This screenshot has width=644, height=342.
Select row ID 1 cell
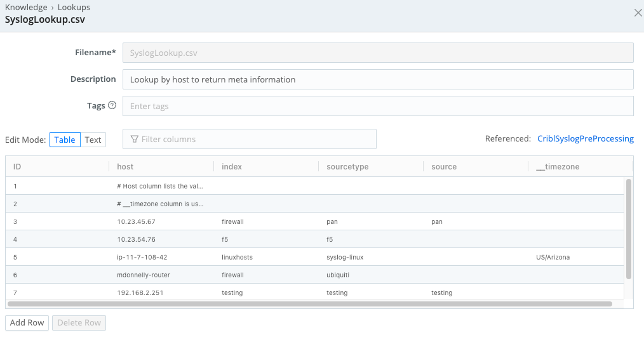[x=15, y=186]
